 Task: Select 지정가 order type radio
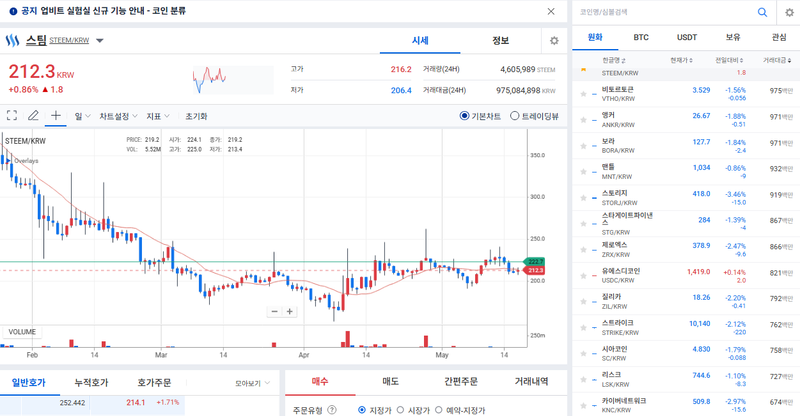pyautogui.click(x=362, y=410)
